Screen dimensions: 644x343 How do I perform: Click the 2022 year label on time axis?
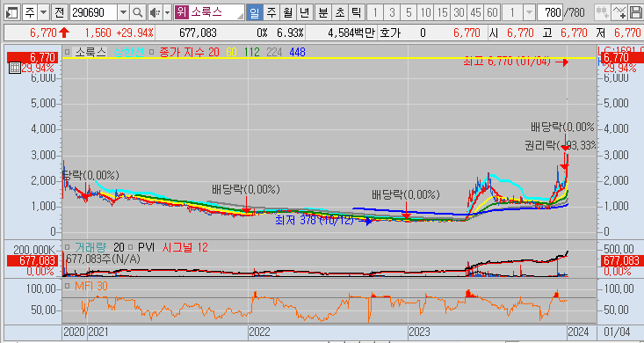coord(259,332)
